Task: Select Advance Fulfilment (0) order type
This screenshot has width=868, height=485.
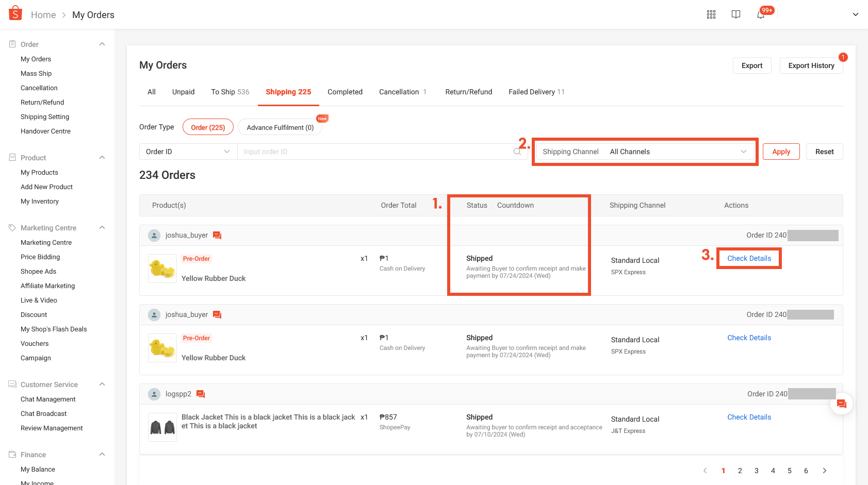Action: pyautogui.click(x=280, y=127)
